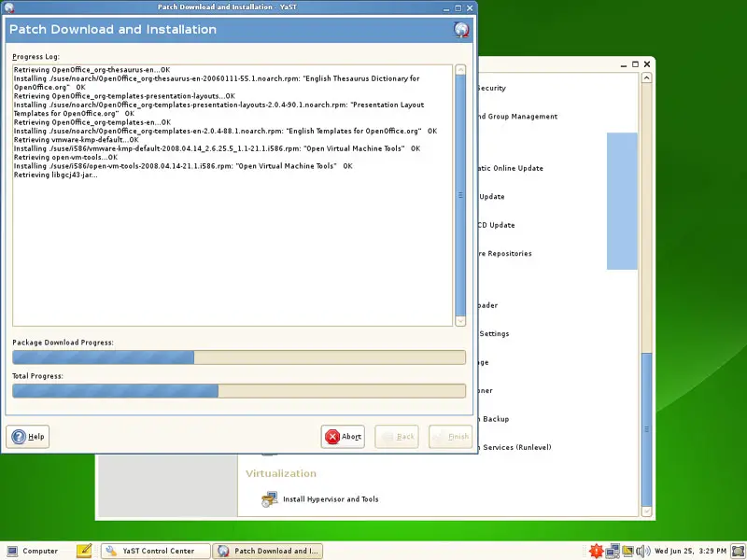Click the globe icon on Patch Download task
Viewport: 747px width, 560px height.
click(223, 551)
